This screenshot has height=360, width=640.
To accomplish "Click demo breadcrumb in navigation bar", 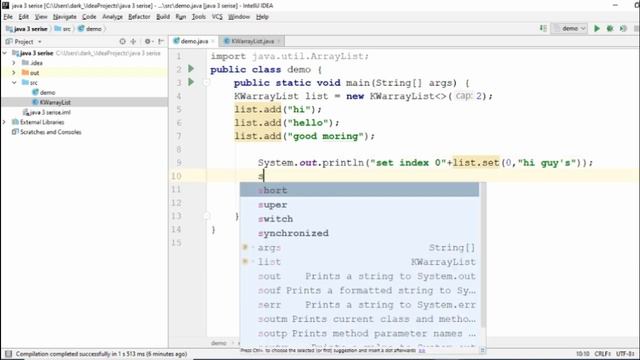I will [90, 29].
